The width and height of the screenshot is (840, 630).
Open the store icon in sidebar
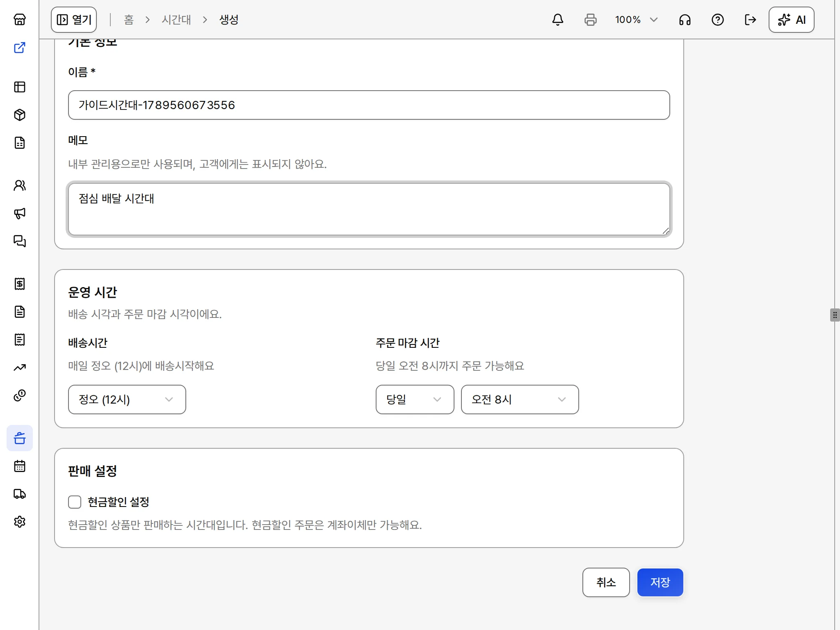pos(20,20)
